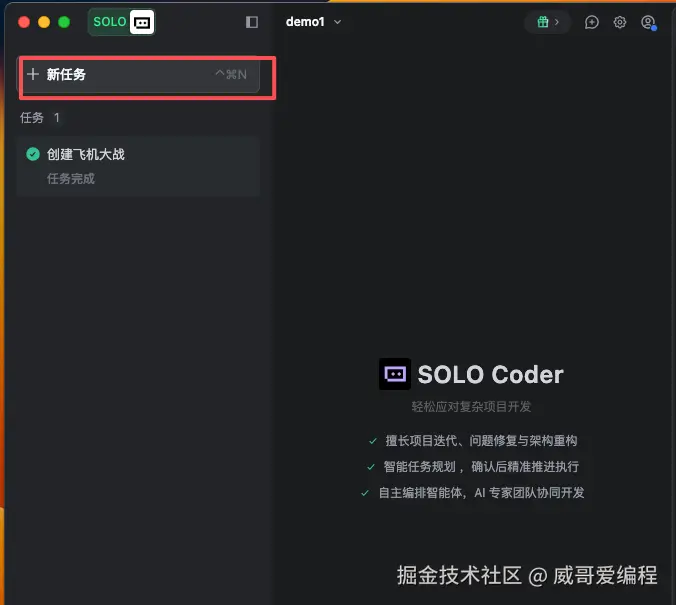This screenshot has width=676, height=605.
Task: Start a new chat via bubble icon
Action: tap(592, 22)
